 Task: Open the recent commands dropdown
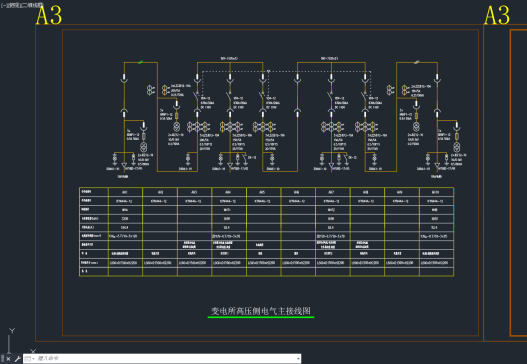click(x=30, y=359)
